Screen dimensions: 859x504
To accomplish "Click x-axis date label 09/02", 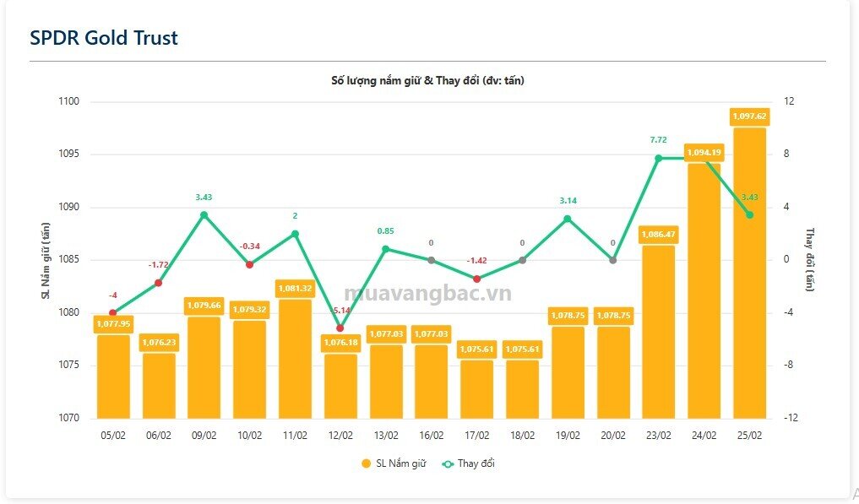I will click(204, 436).
